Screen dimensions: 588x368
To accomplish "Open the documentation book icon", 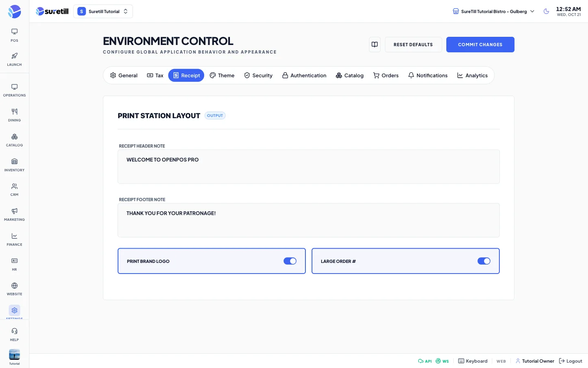I will pos(374,45).
